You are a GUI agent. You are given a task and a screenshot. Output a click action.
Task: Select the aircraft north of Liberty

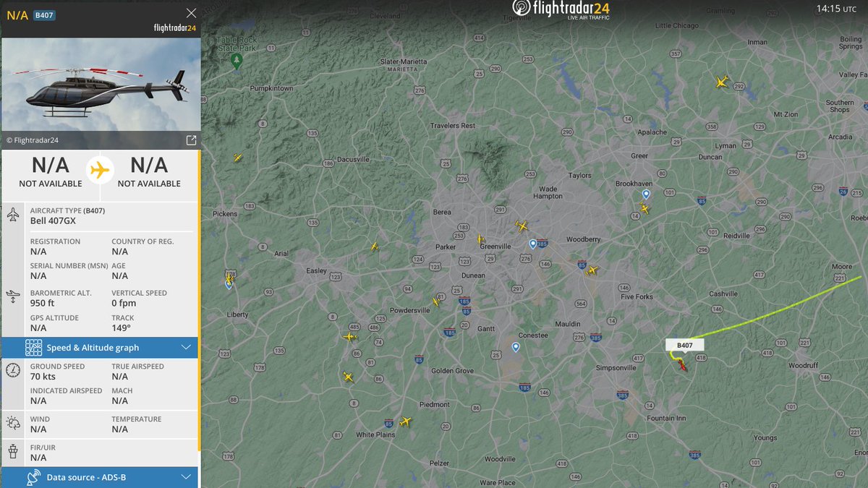click(229, 278)
